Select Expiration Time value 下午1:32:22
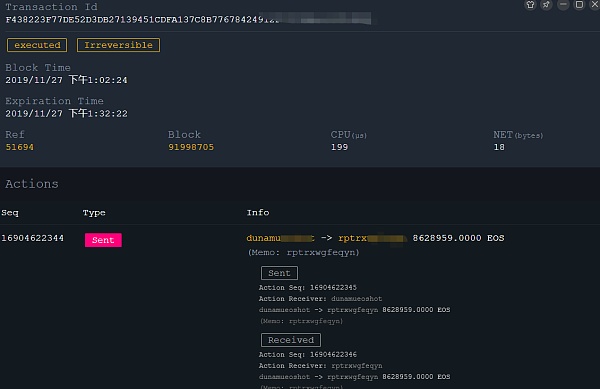This screenshot has height=389, width=600. coord(98,114)
